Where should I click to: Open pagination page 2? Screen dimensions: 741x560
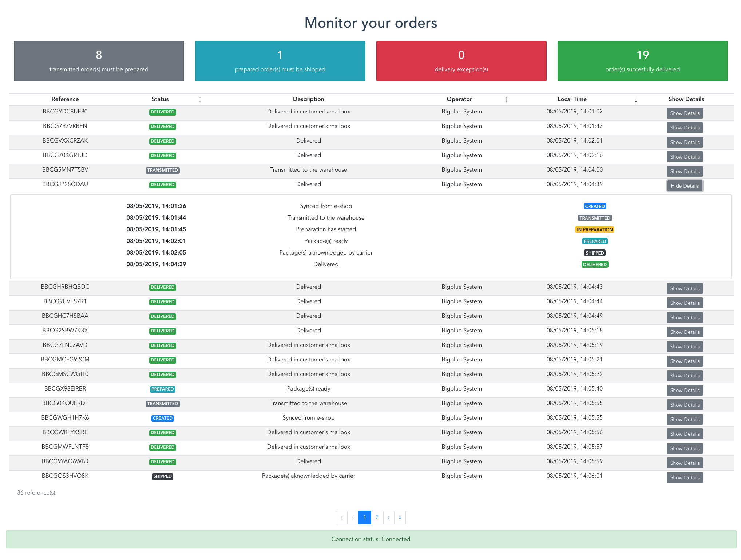[377, 517]
